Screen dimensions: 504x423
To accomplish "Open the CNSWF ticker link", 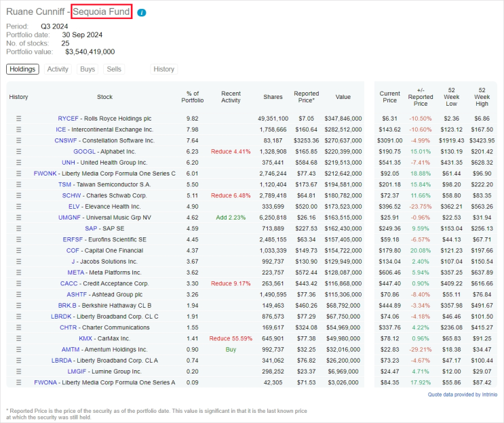I will point(66,141).
